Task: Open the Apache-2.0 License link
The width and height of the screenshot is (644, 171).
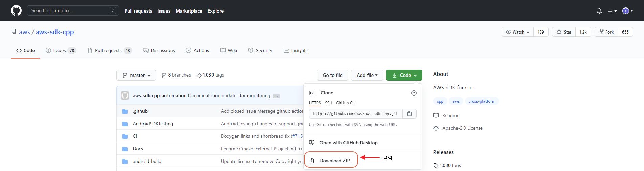Action: (x=458, y=128)
